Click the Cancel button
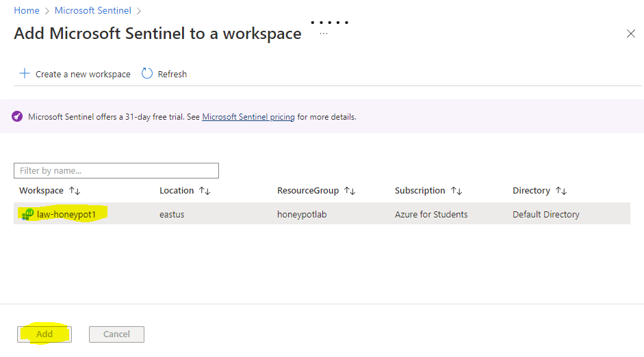 tap(116, 334)
